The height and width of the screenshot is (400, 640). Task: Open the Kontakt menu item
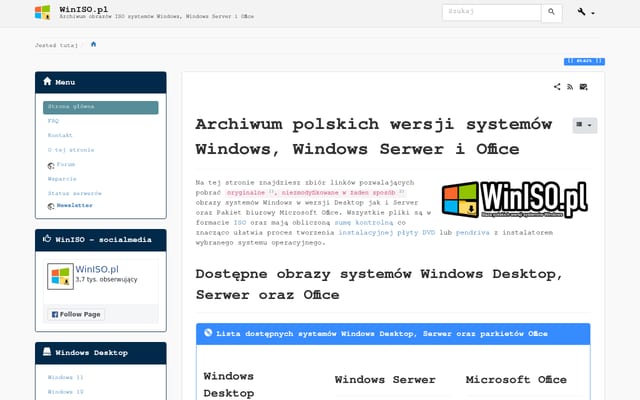(x=60, y=136)
